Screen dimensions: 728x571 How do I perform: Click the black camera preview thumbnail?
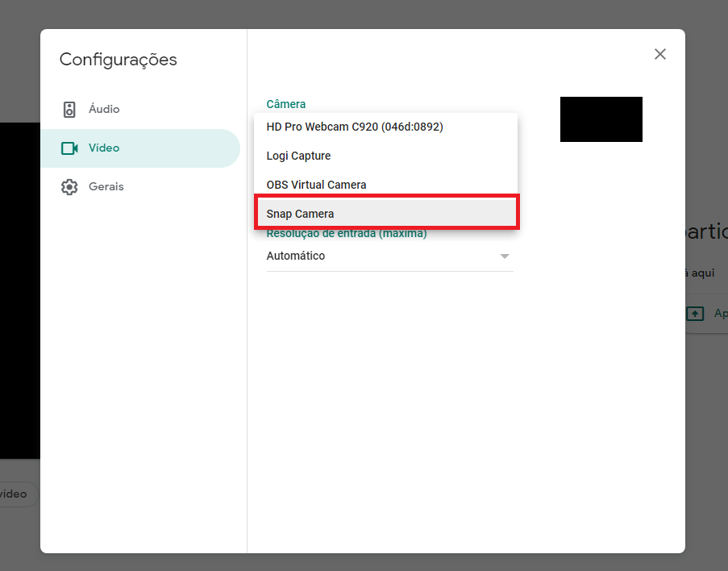pyautogui.click(x=601, y=119)
